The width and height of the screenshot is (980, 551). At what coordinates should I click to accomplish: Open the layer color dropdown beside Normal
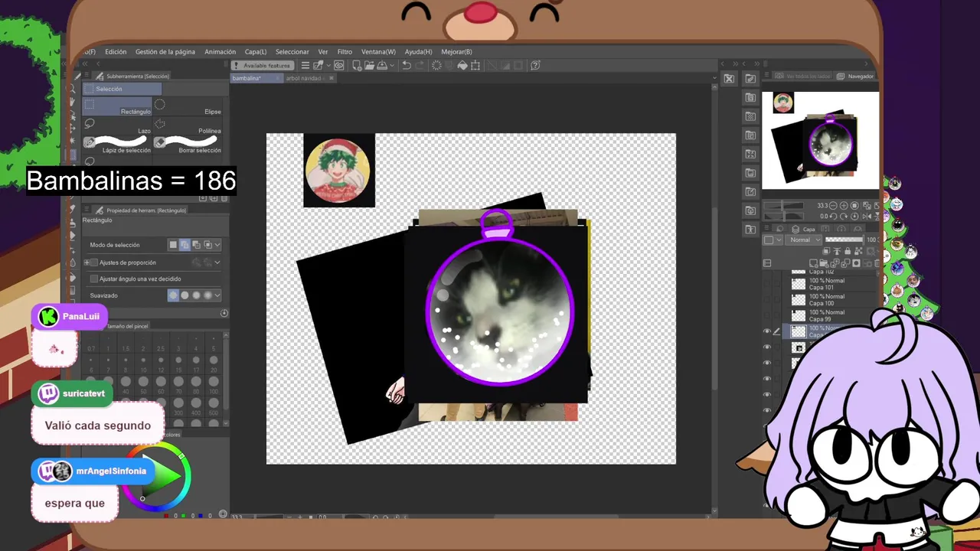coord(773,240)
